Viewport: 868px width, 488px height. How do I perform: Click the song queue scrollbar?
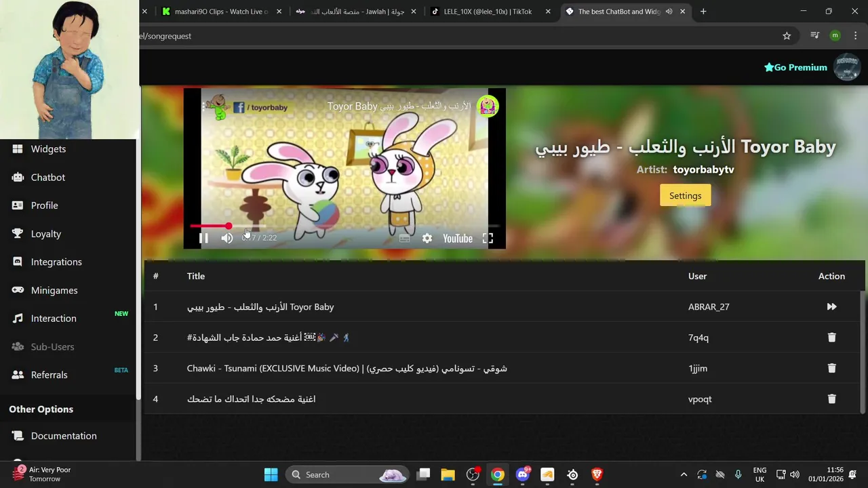pos(863,351)
